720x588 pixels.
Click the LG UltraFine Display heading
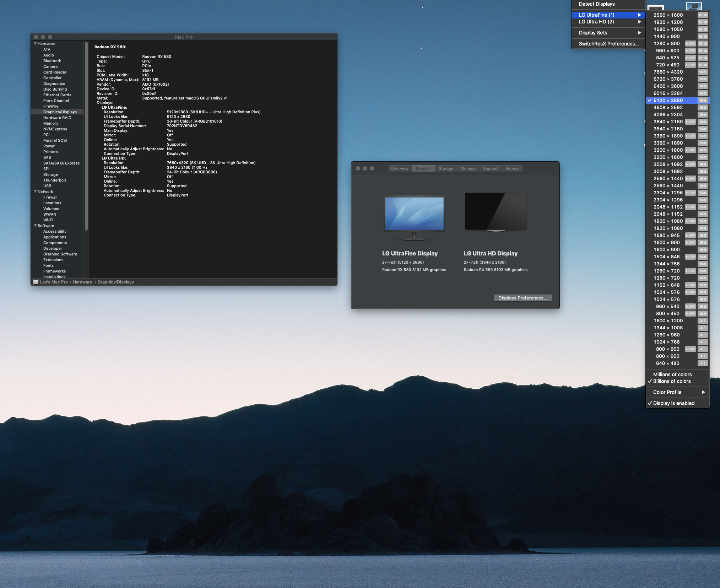[410, 253]
